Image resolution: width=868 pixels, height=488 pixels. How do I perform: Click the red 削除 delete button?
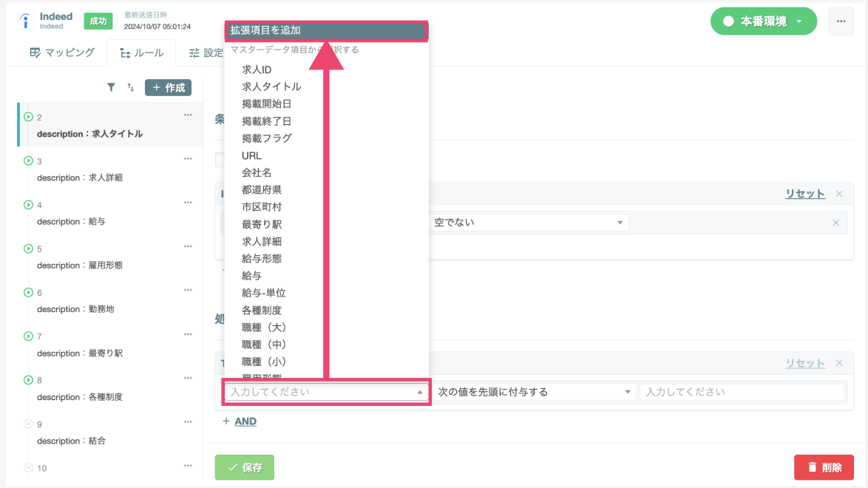824,467
